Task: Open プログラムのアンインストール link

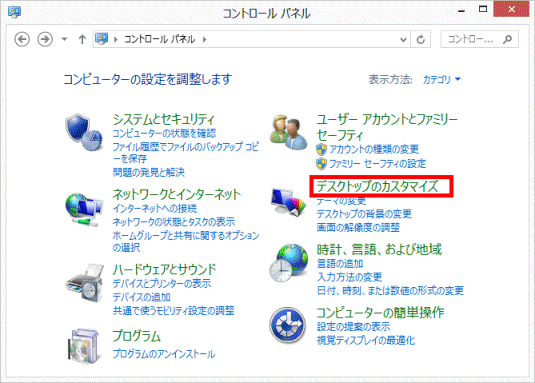Action: pyautogui.click(x=164, y=354)
